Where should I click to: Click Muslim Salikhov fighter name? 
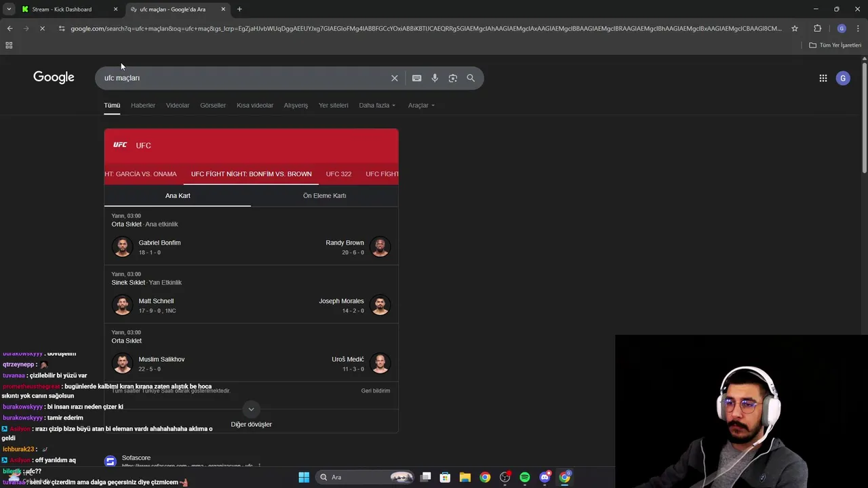pos(161,359)
